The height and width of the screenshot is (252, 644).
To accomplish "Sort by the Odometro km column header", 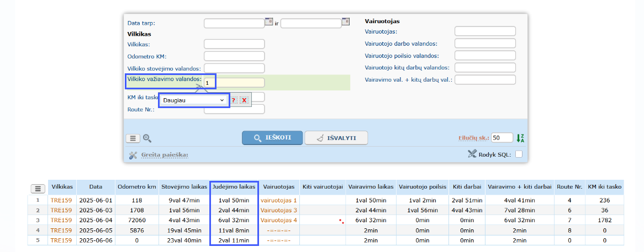I will 137,187.
